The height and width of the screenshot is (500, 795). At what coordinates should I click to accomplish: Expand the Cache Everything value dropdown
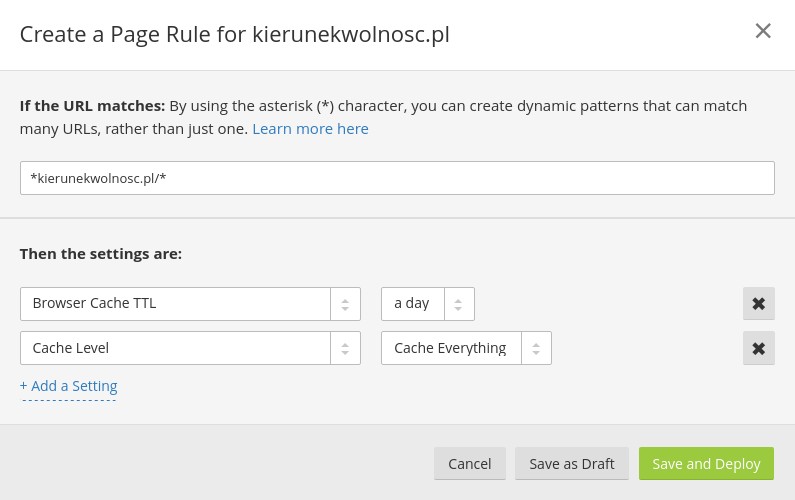pyautogui.click(x=450, y=348)
